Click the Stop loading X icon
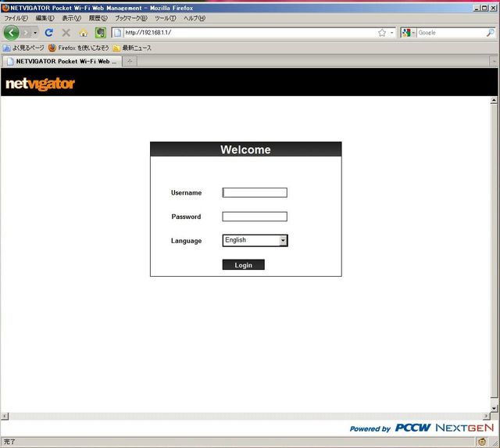Image resolution: width=500 pixels, height=448 pixels. tap(66, 33)
